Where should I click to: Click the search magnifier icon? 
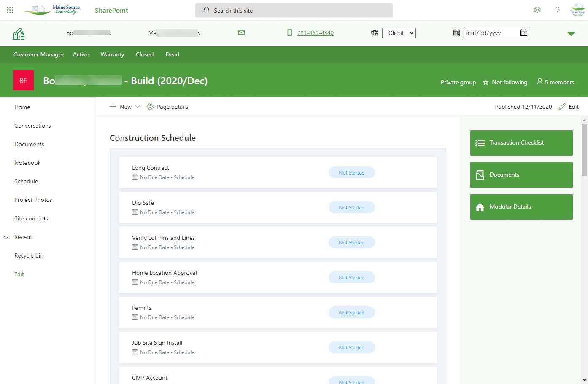coord(205,10)
